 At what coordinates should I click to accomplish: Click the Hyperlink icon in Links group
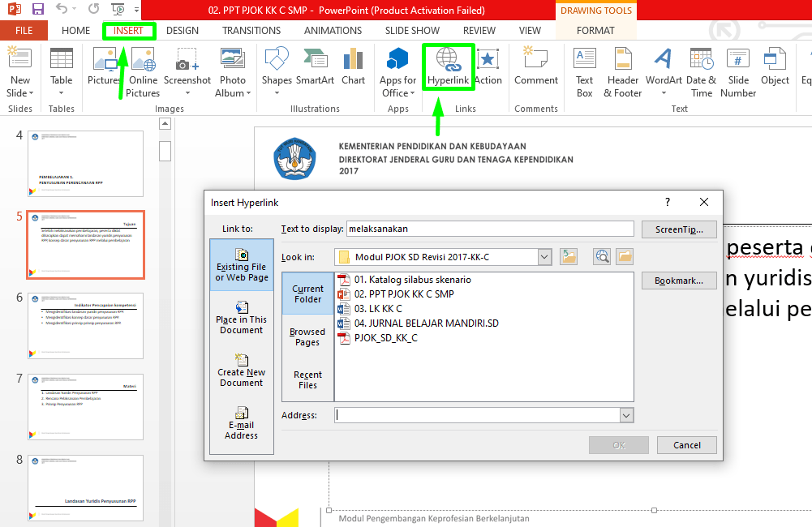pyautogui.click(x=448, y=65)
